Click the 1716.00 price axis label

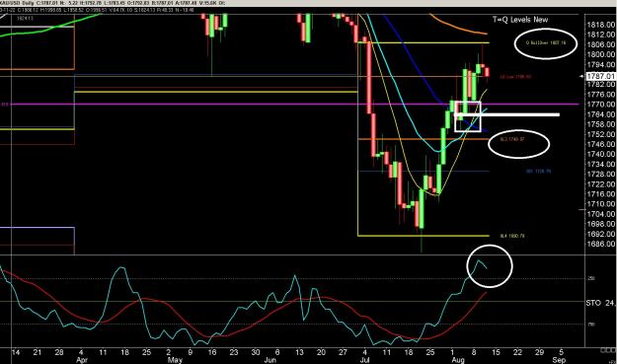[600, 194]
